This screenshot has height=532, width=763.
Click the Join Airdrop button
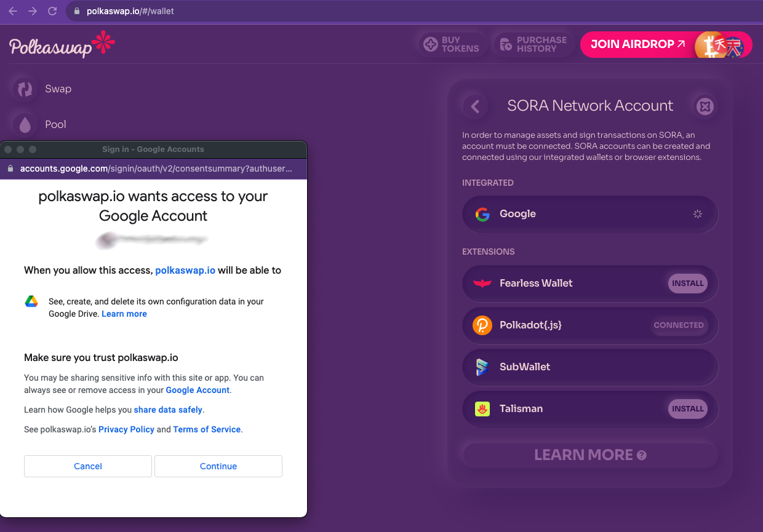pos(666,44)
